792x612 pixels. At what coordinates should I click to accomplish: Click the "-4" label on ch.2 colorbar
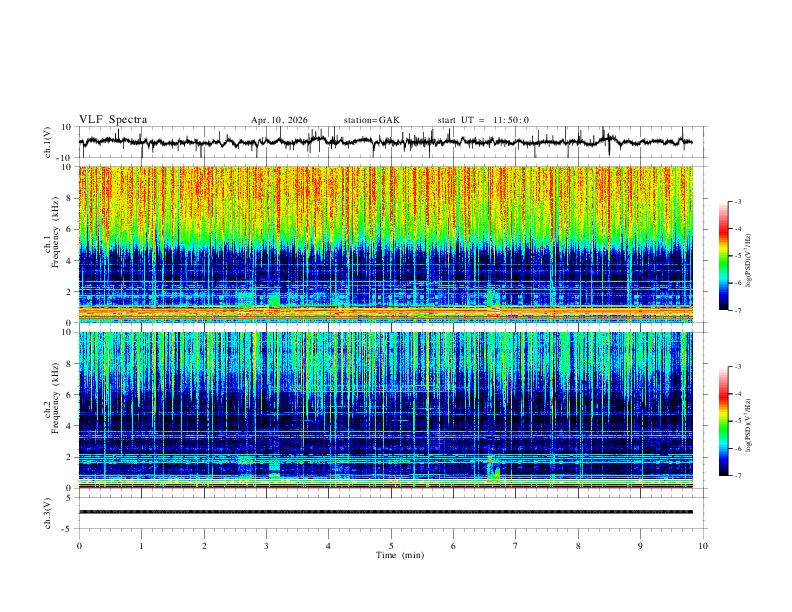738,394
